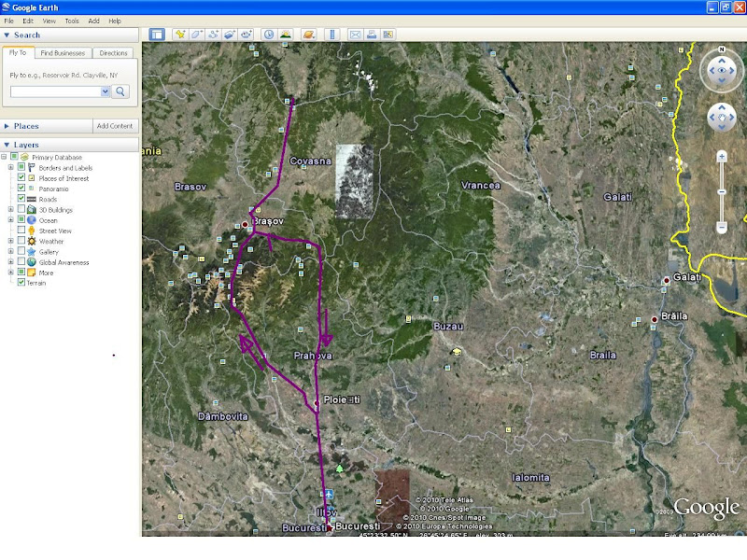Click inside the Fly To input field
The width and height of the screenshot is (747, 560).
tap(55, 91)
